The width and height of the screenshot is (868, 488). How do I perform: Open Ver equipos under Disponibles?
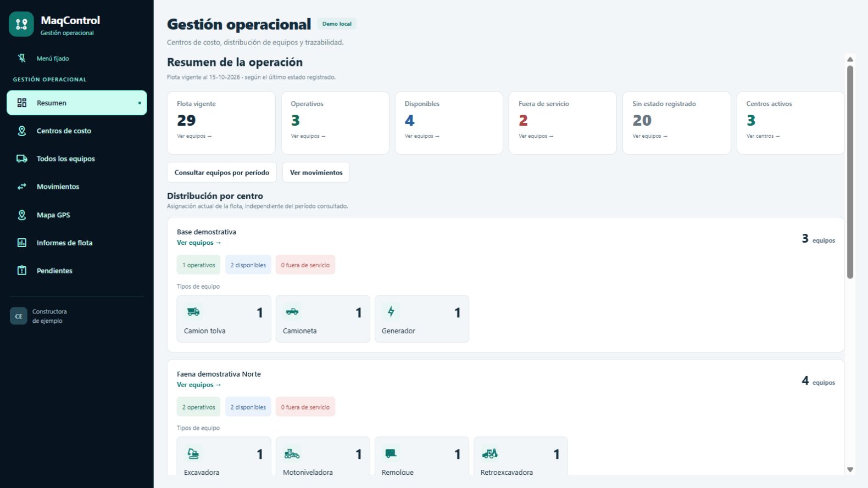point(422,136)
